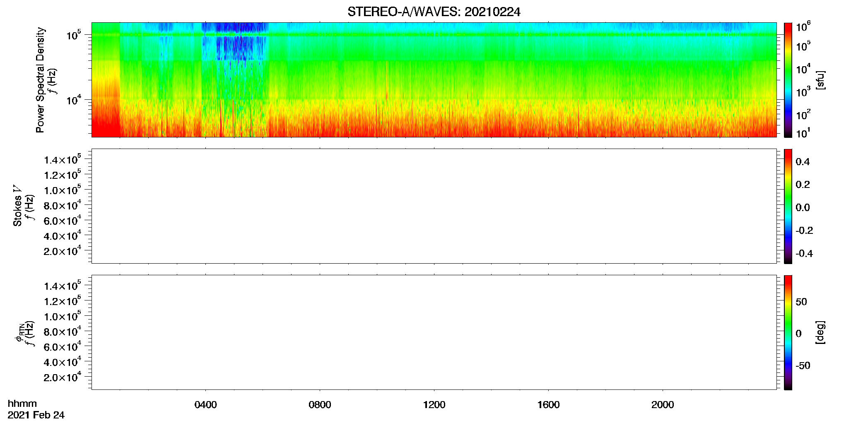This screenshot has height=447, width=868.
Task: Click the 0.0 tick on Stokes color bar
Action: click(x=803, y=208)
